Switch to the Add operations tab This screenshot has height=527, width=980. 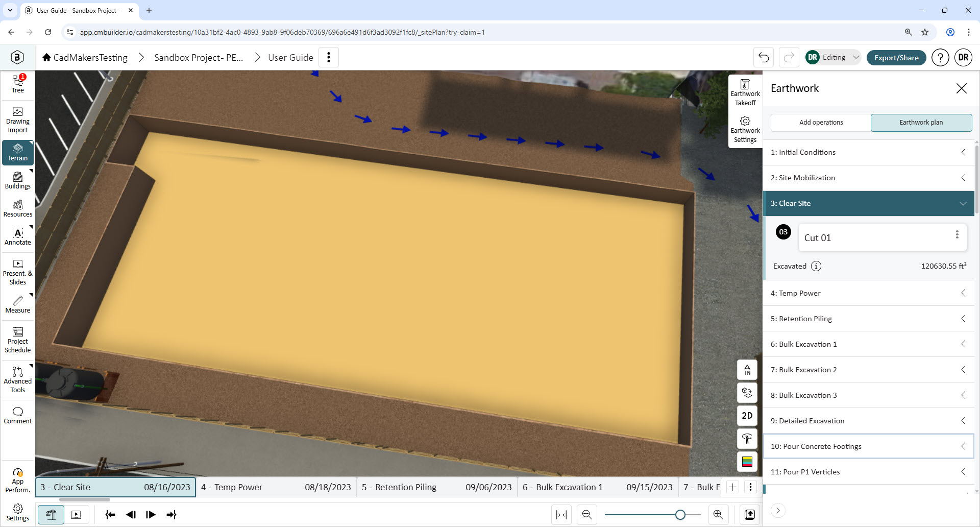pyautogui.click(x=821, y=123)
